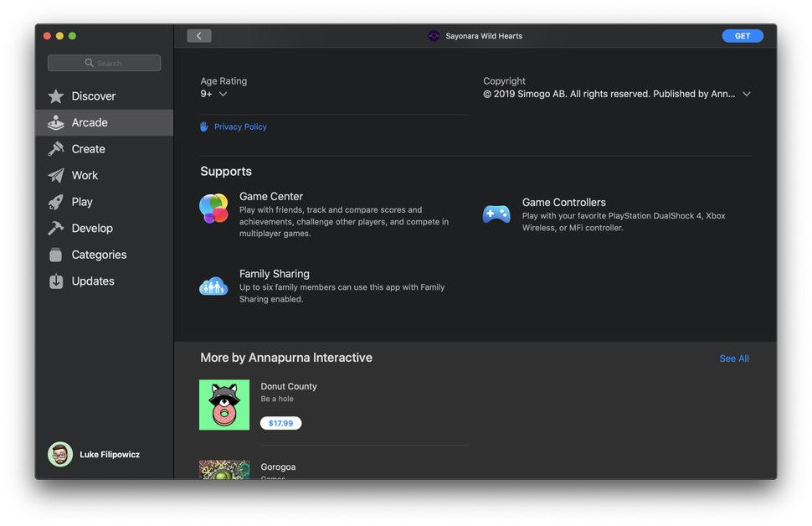Expand the Age Rating 9+ chevron
This screenshot has height=526, width=812.
point(223,95)
